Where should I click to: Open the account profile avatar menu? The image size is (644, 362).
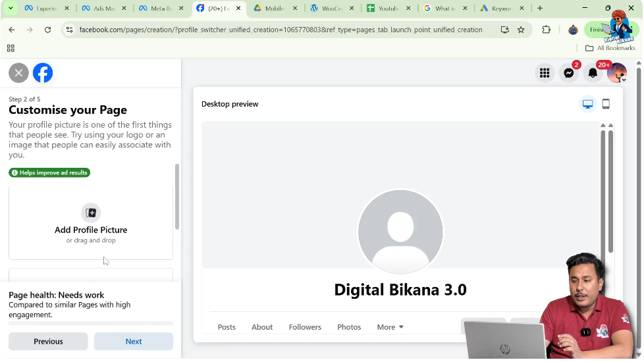click(x=617, y=73)
